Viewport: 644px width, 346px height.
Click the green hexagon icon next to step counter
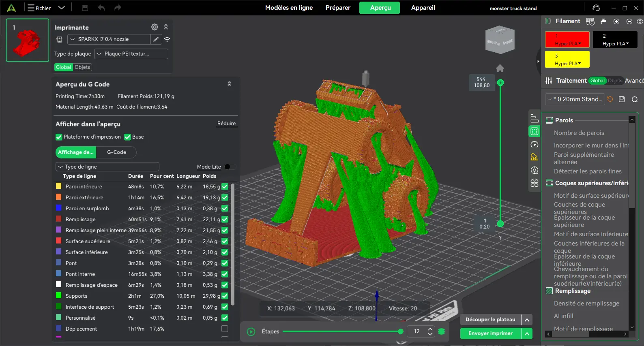point(442,331)
